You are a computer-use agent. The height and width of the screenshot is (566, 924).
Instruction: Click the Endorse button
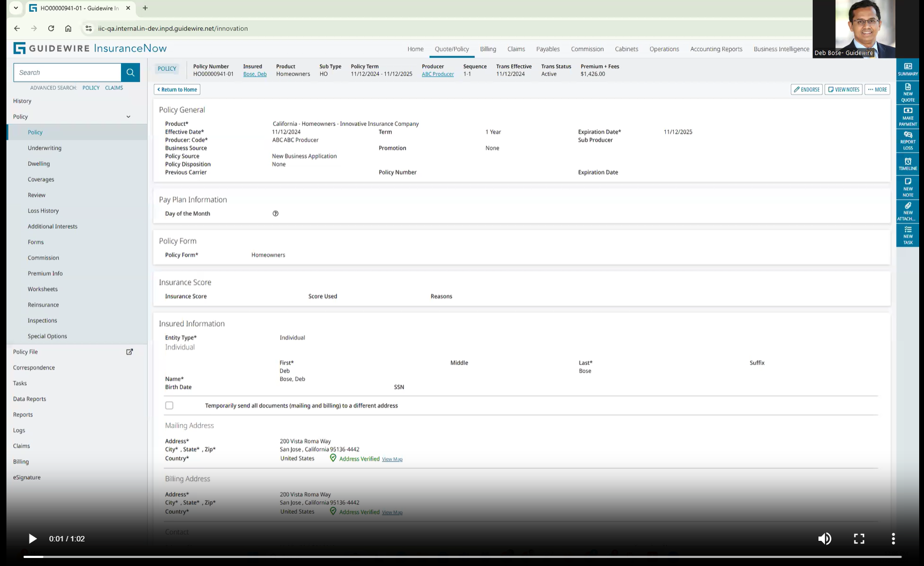[807, 89]
